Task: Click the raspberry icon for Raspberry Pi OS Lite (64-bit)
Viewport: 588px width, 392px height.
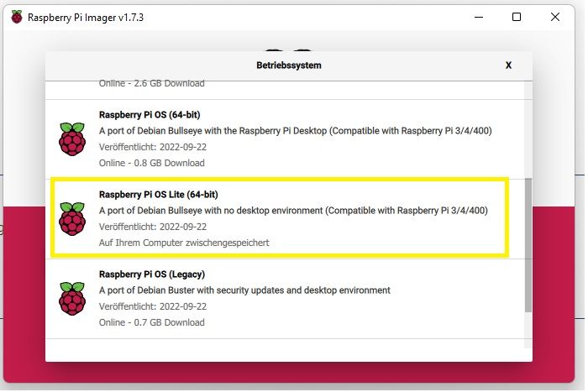Action: tap(72, 218)
